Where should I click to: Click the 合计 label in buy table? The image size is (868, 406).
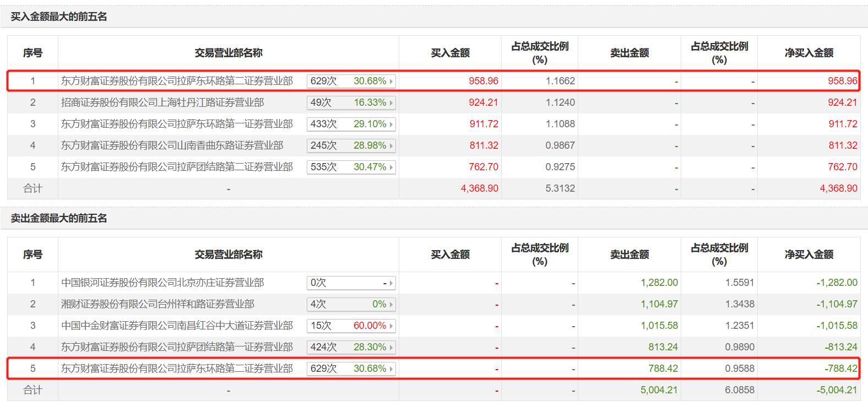[x=32, y=188]
